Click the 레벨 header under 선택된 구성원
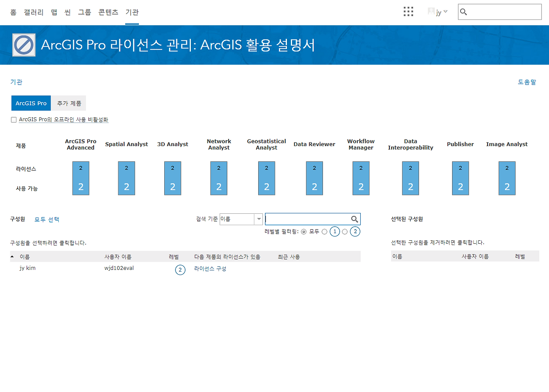The image size is (549, 392). pyautogui.click(x=520, y=257)
